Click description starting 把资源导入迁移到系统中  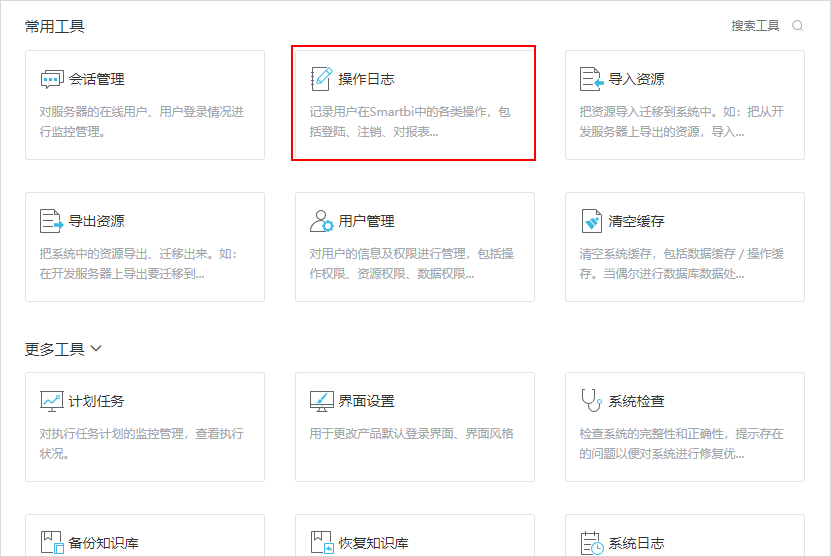click(x=681, y=121)
